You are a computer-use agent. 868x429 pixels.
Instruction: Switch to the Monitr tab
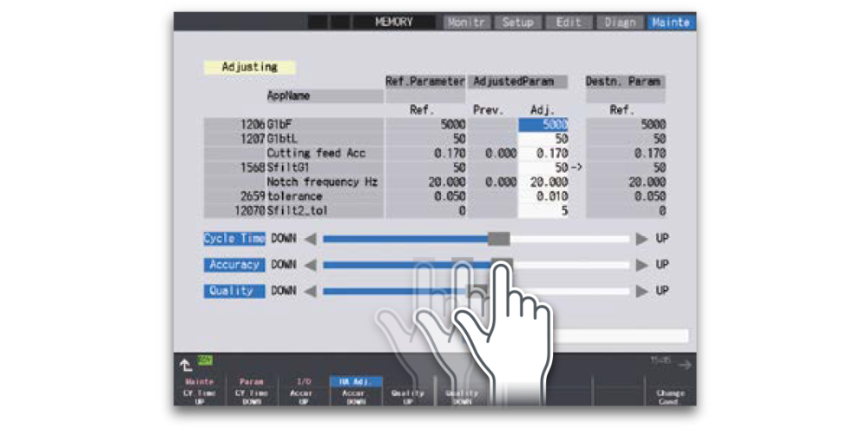coord(468,22)
